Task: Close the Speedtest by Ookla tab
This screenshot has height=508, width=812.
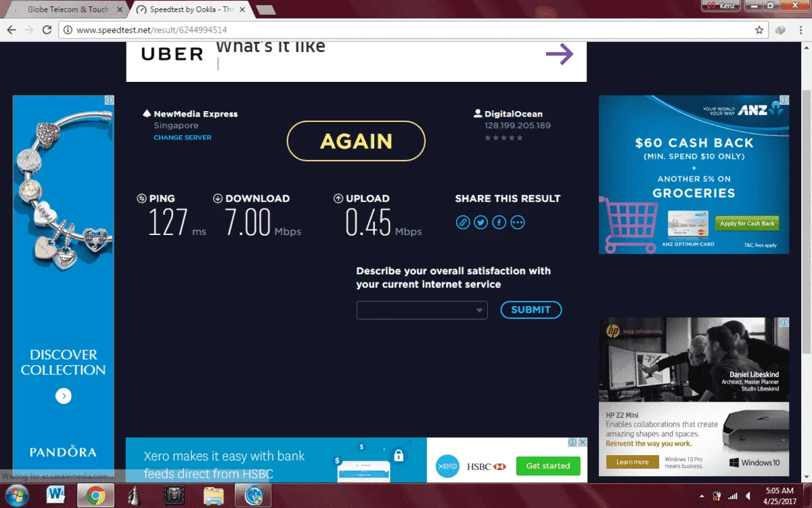Action: 242,10
